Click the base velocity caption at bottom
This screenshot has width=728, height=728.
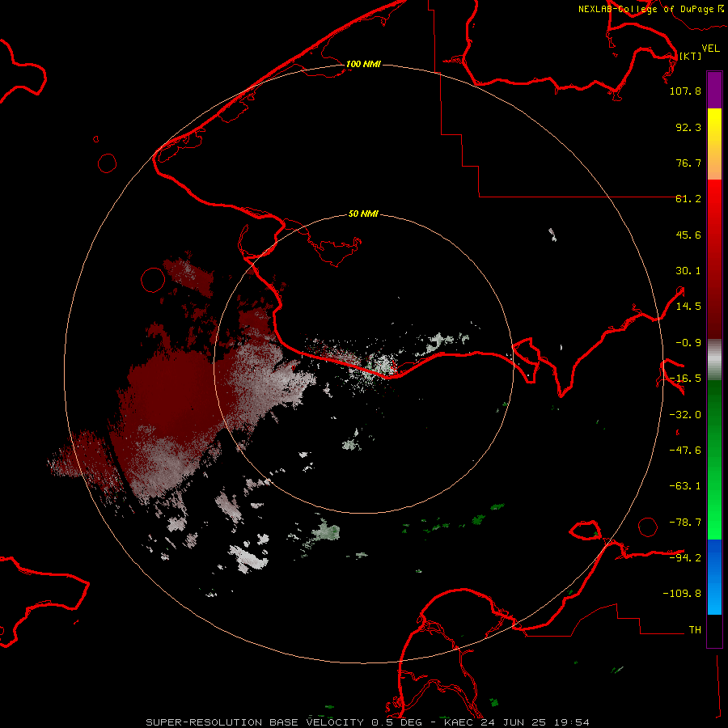pyautogui.click(x=368, y=722)
